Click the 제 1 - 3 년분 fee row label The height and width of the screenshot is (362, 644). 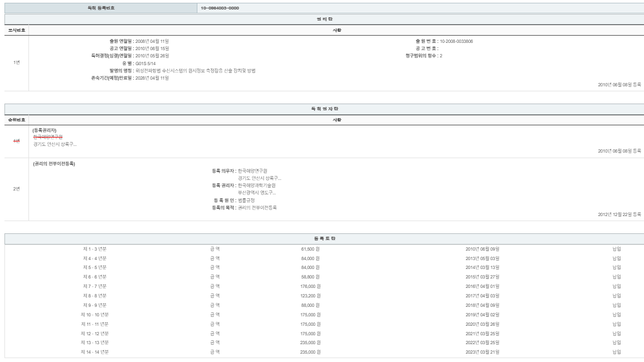click(94, 249)
